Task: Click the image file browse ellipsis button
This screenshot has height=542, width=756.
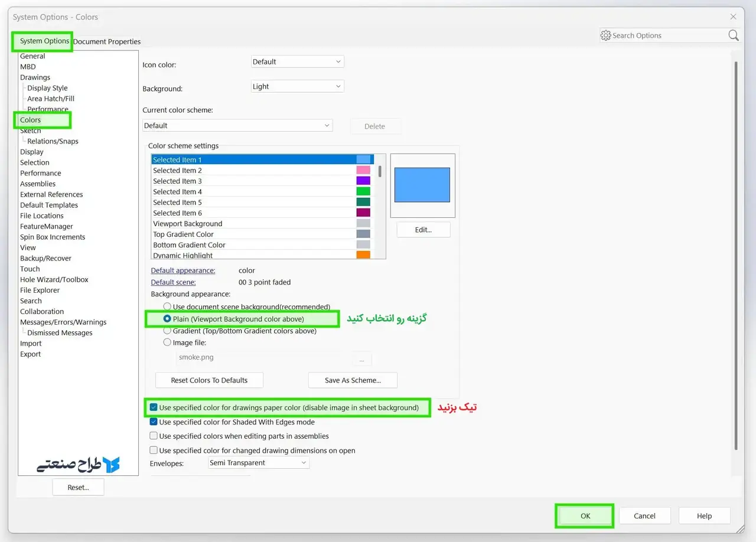Action: pos(361,359)
